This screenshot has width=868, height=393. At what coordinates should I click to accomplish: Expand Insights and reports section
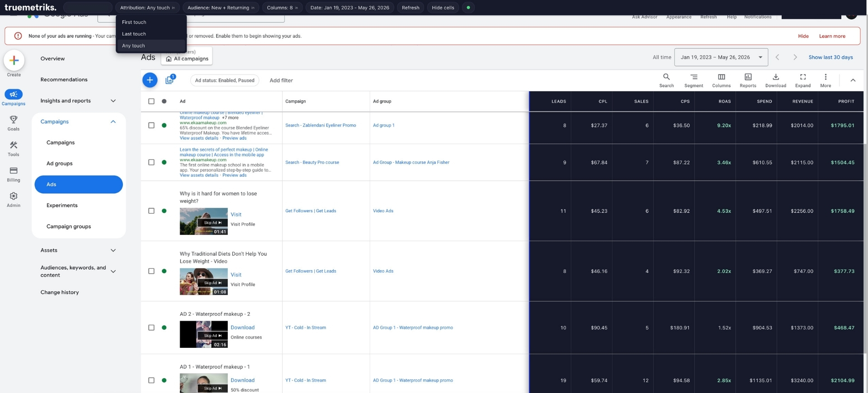(113, 101)
